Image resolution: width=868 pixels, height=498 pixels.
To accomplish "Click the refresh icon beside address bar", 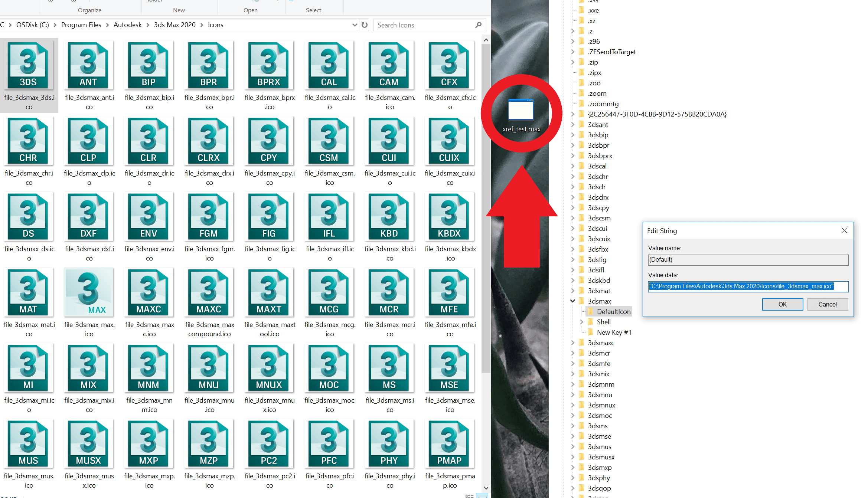I will click(x=365, y=25).
